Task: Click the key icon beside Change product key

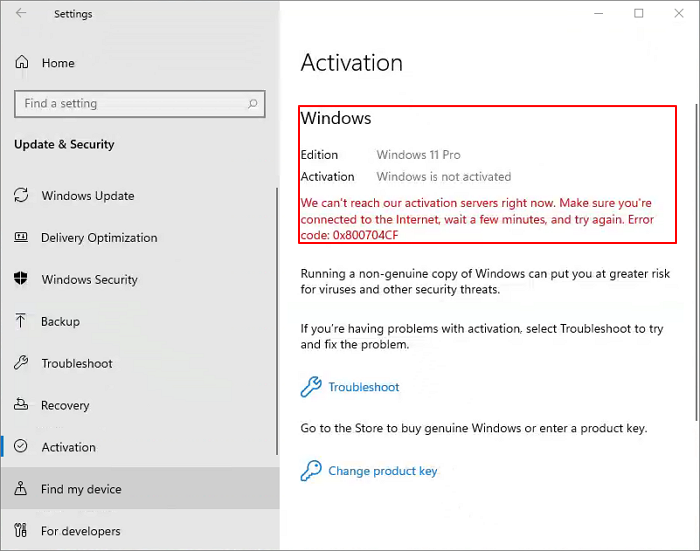Action: [311, 471]
